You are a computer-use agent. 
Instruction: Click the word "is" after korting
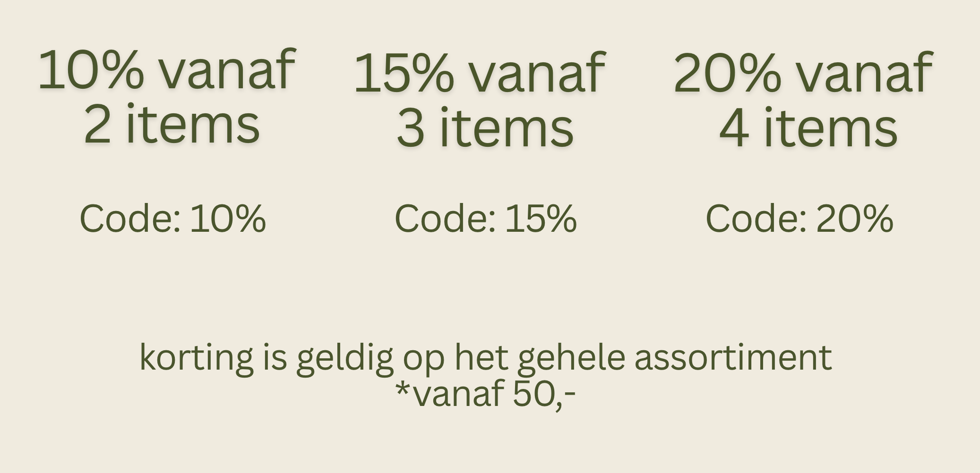click(x=275, y=357)
